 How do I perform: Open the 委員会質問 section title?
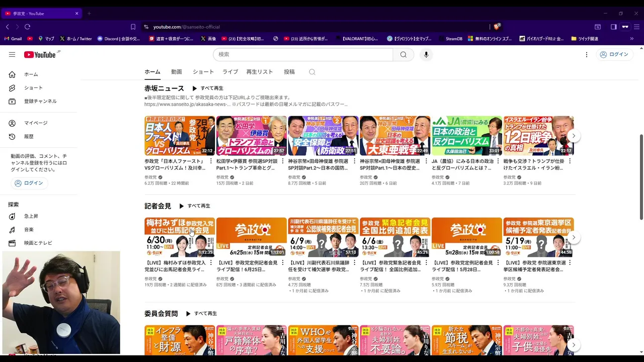click(161, 314)
